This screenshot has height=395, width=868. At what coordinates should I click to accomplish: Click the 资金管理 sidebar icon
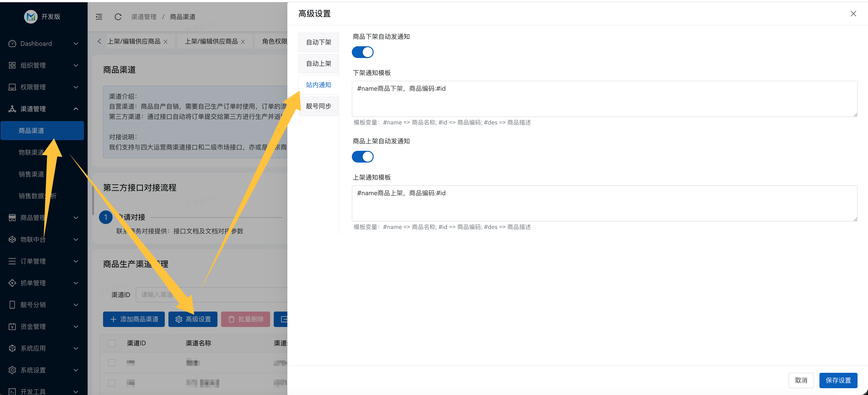point(12,327)
